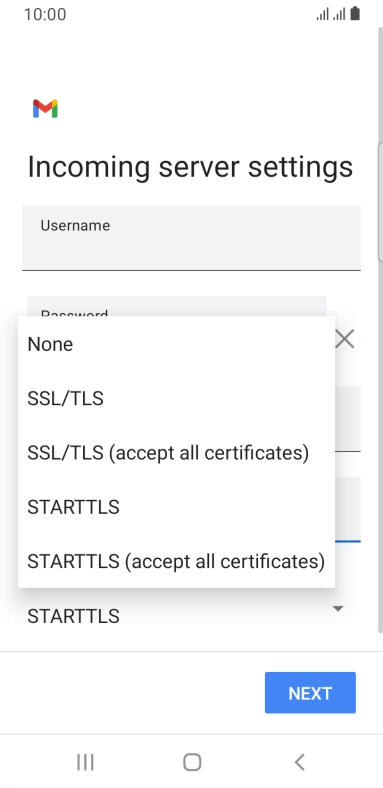The image size is (383, 788).
Task: Tap the partially hidden Password field
Action: coord(176,306)
